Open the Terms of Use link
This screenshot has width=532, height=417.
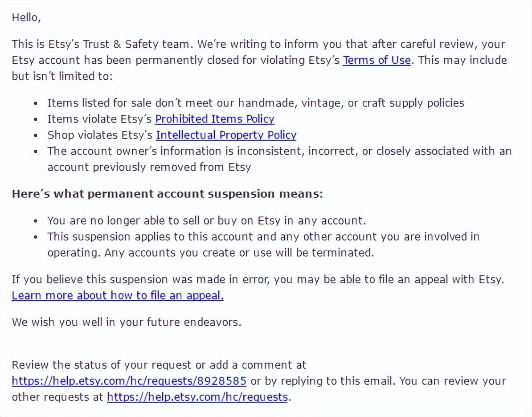click(x=376, y=60)
